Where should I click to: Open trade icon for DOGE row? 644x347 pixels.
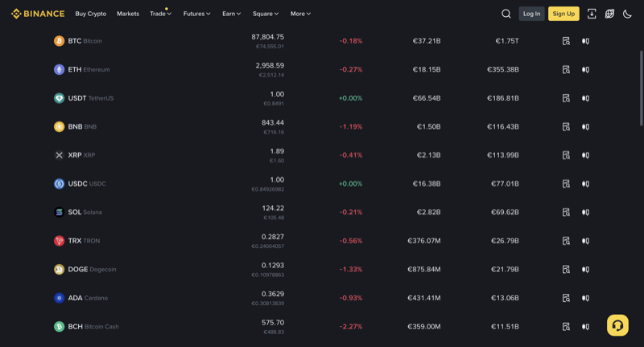[x=586, y=270]
